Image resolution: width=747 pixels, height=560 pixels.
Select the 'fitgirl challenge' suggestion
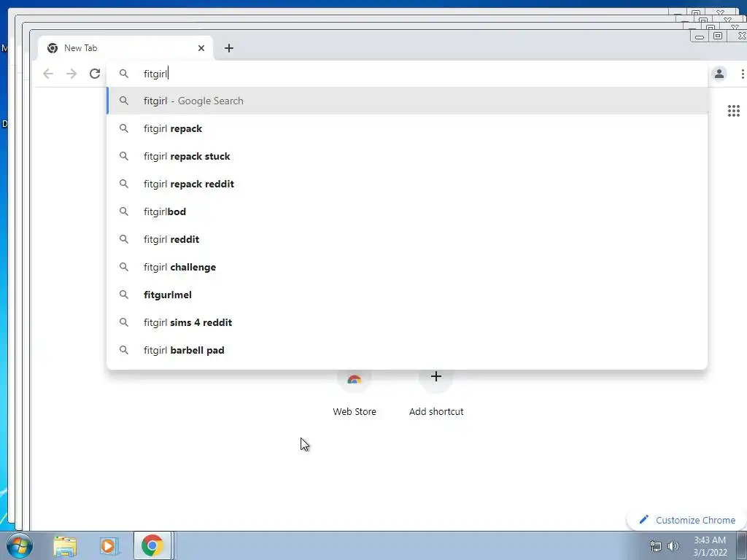tap(407, 267)
